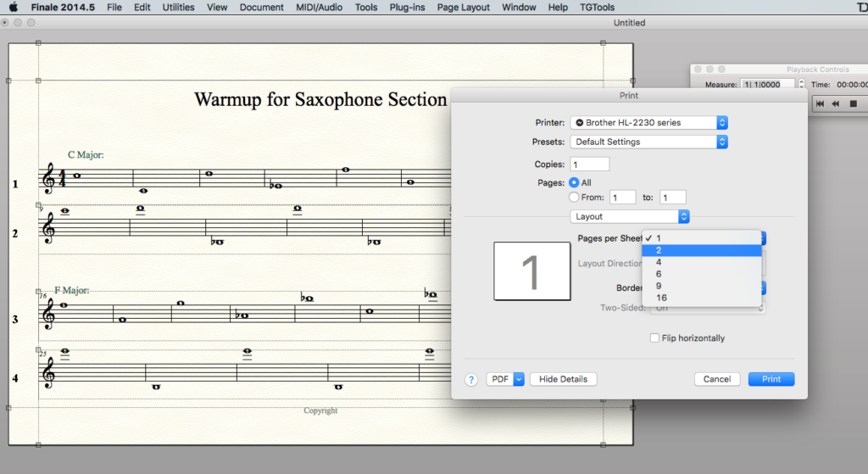Open the Plug-ins menu

[x=408, y=8]
